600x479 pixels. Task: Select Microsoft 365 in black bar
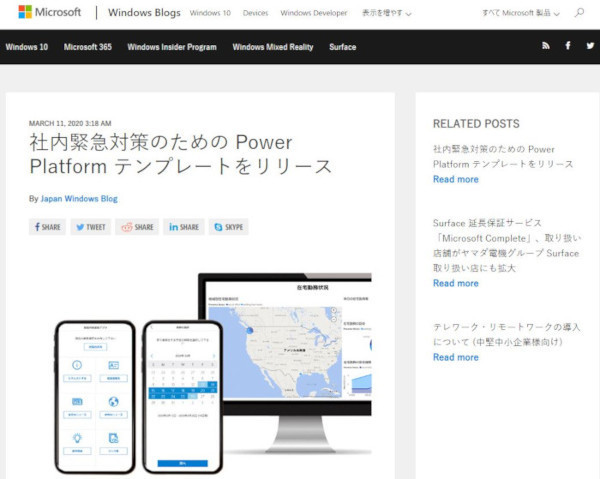point(88,47)
